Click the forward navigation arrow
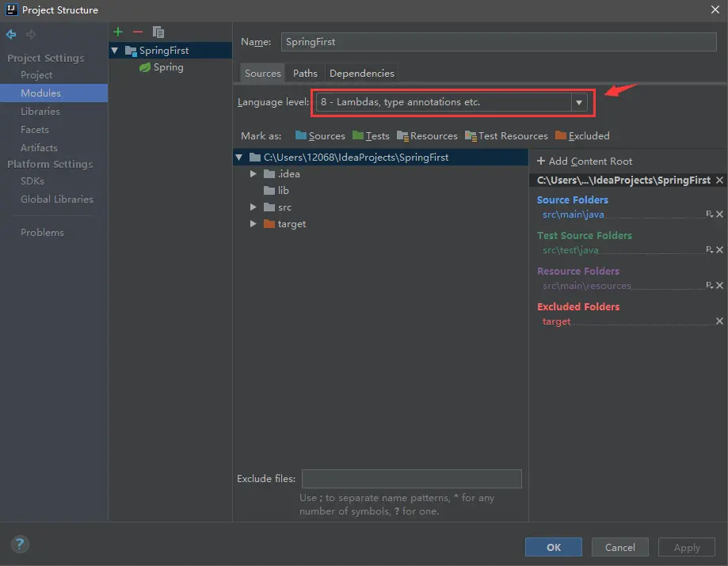The image size is (728, 566). coord(31,34)
